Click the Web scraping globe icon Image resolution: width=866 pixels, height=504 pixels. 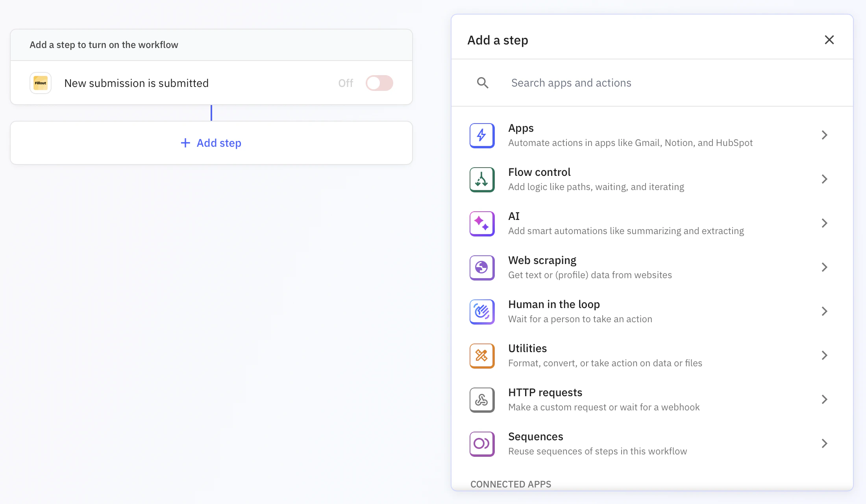[x=481, y=268]
